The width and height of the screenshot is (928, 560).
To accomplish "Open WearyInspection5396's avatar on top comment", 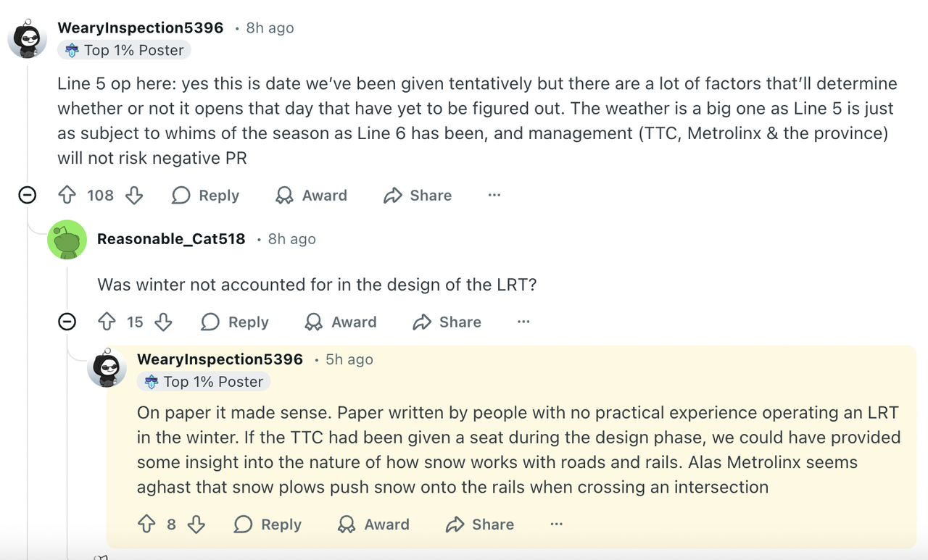I will (x=28, y=38).
